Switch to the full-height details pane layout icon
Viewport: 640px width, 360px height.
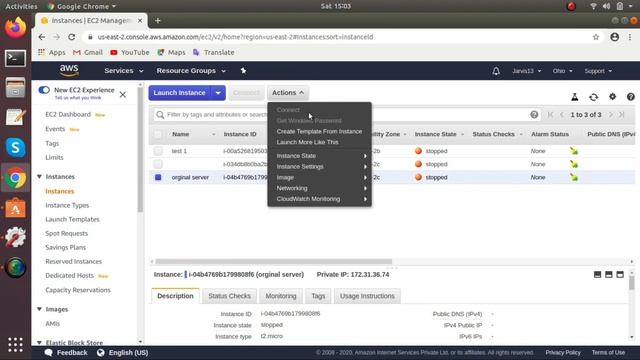tap(620, 275)
